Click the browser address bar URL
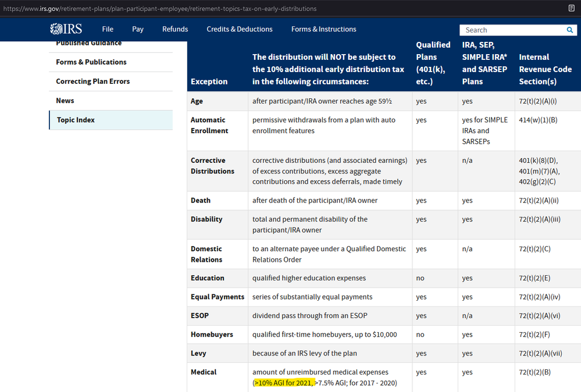This screenshot has width=581, height=392. pyautogui.click(x=160, y=9)
